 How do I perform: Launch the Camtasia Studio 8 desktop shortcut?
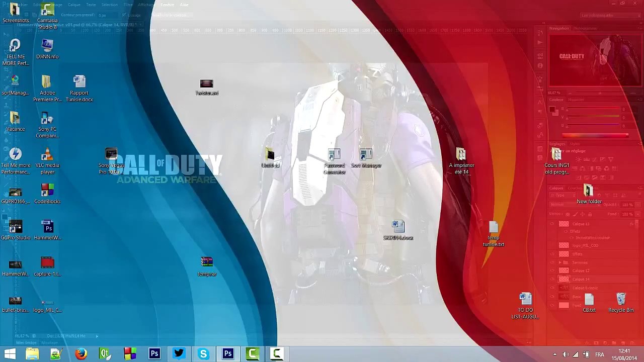(47, 16)
